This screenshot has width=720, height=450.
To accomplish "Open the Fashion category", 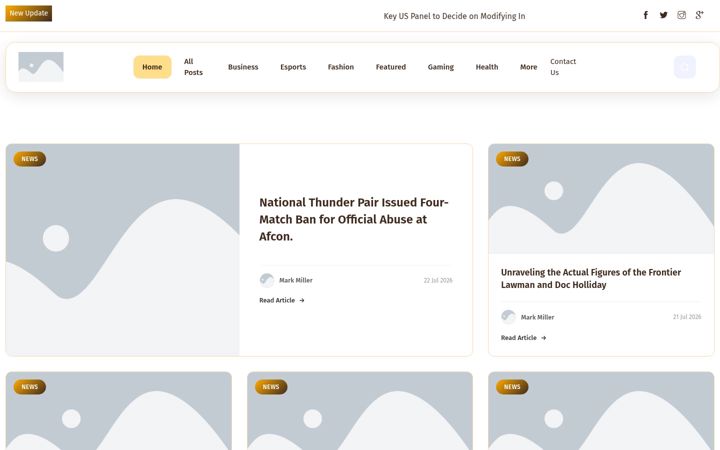I will point(341,67).
